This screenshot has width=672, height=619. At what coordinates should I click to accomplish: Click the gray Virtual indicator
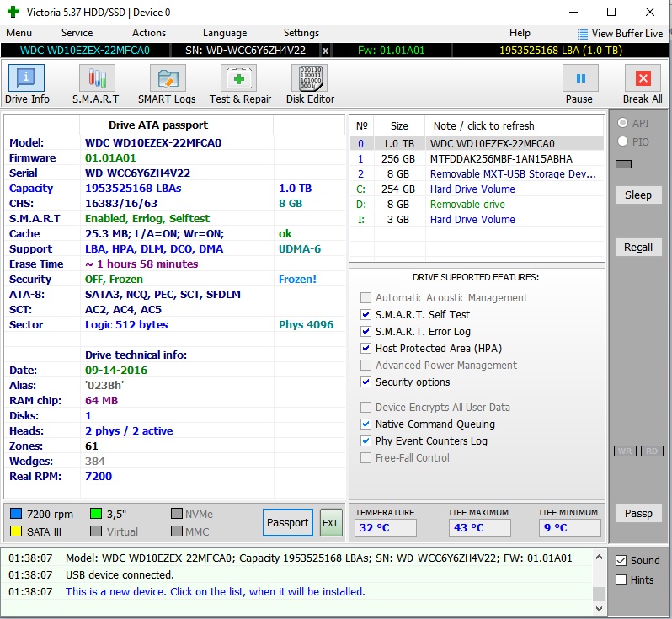pos(96,531)
